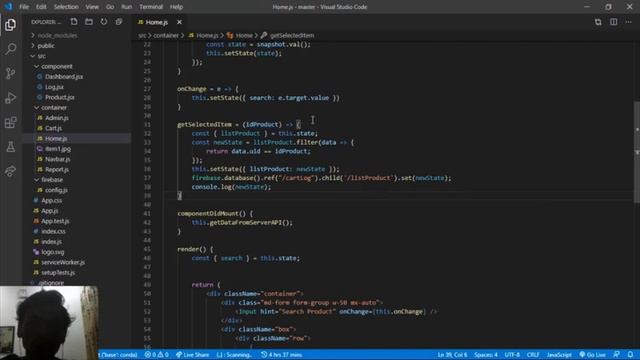
Task: Click Go Live in the status bar
Action: pyautogui.click(x=593, y=355)
